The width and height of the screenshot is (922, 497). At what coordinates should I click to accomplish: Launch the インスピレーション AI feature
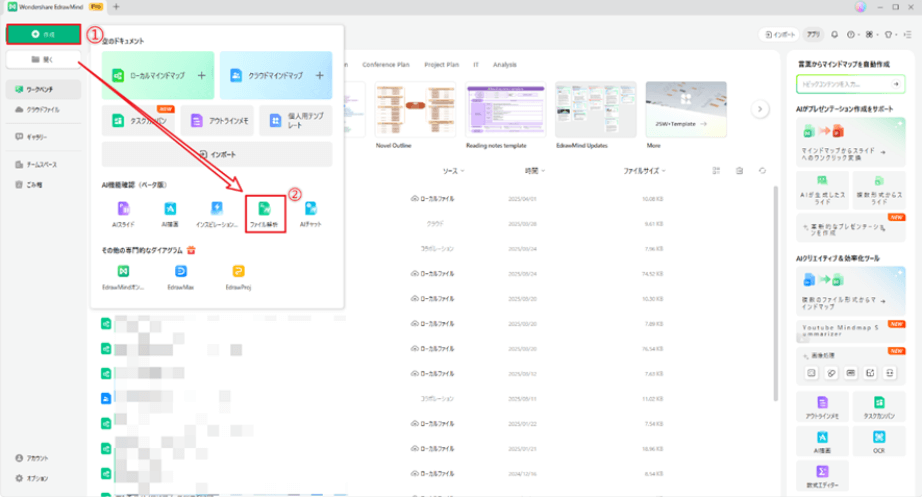click(216, 214)
